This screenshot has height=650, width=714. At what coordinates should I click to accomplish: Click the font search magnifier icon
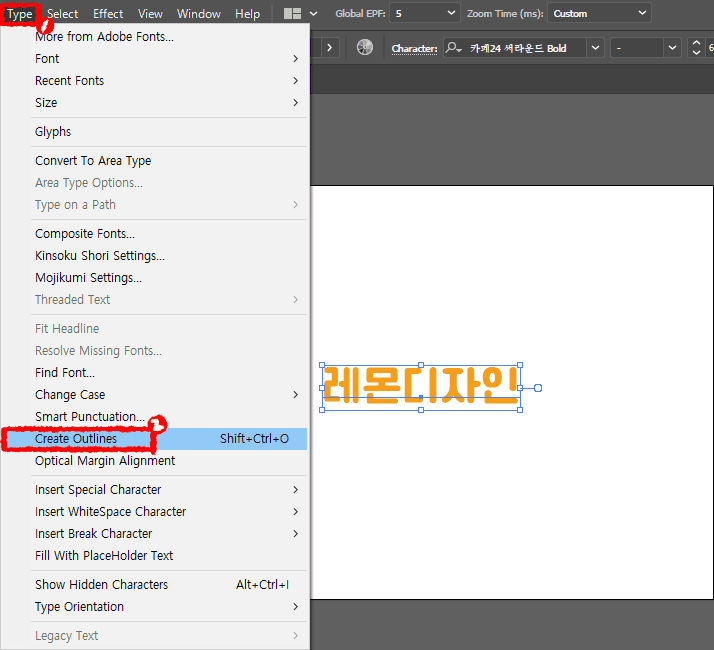point(454,47)
